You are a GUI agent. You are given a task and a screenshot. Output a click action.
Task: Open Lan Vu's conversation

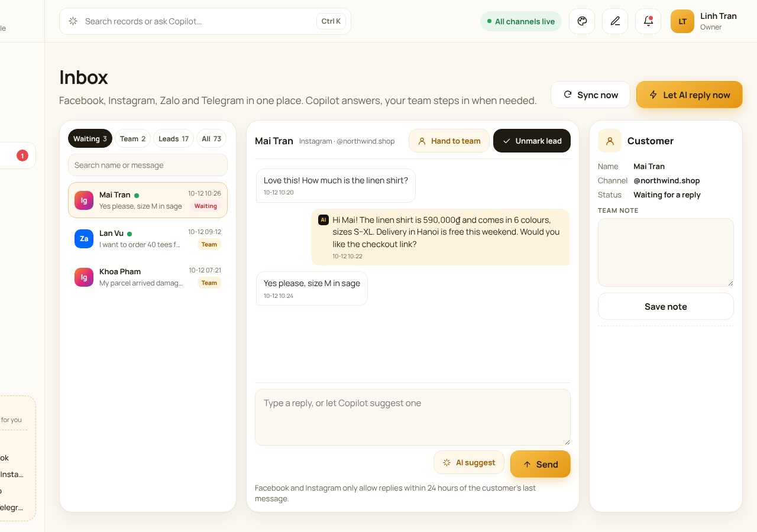tap(148, 239)
